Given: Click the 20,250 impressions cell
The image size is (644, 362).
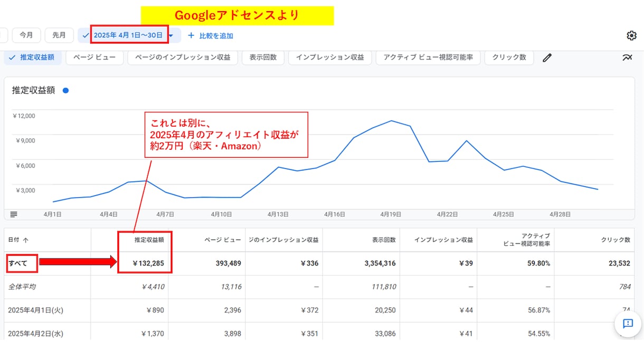Looking at the screenshot, I should pos(385,310).
